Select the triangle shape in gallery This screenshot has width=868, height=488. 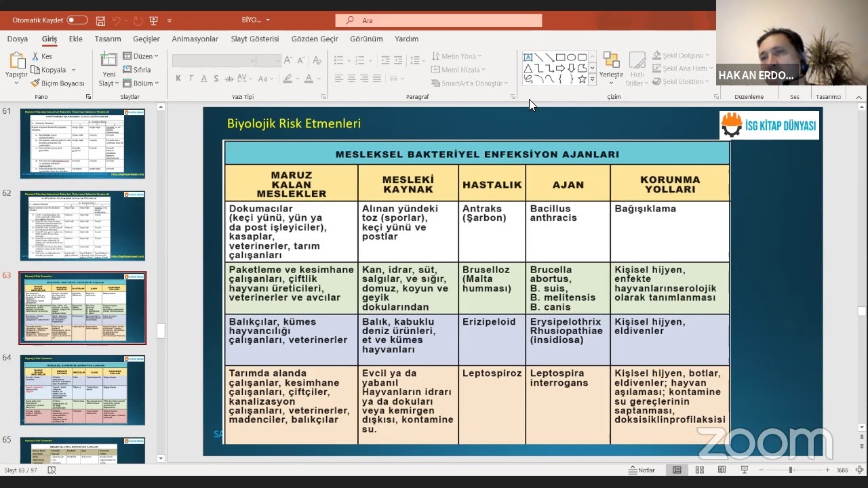[528, 68]
